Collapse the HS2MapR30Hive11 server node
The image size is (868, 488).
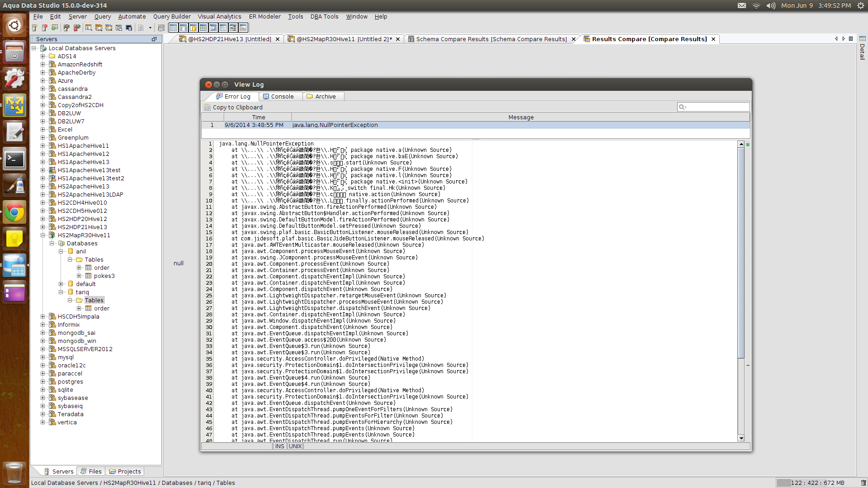point(43,235)
